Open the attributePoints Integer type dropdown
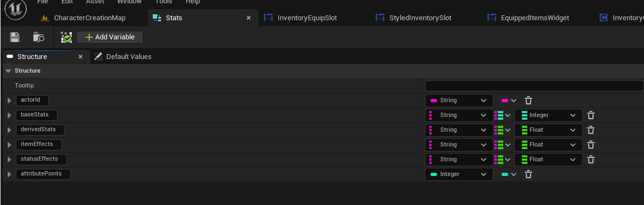 point(459,174)
